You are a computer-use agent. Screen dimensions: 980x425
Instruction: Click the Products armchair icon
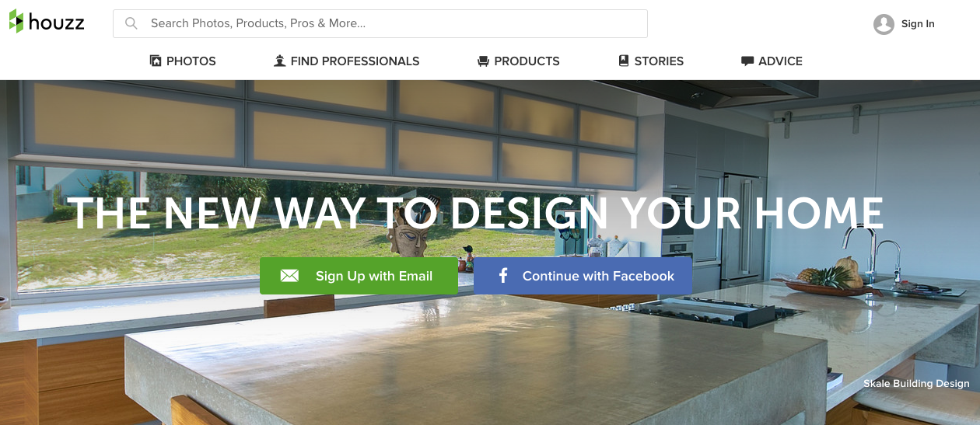click(483, 61)
